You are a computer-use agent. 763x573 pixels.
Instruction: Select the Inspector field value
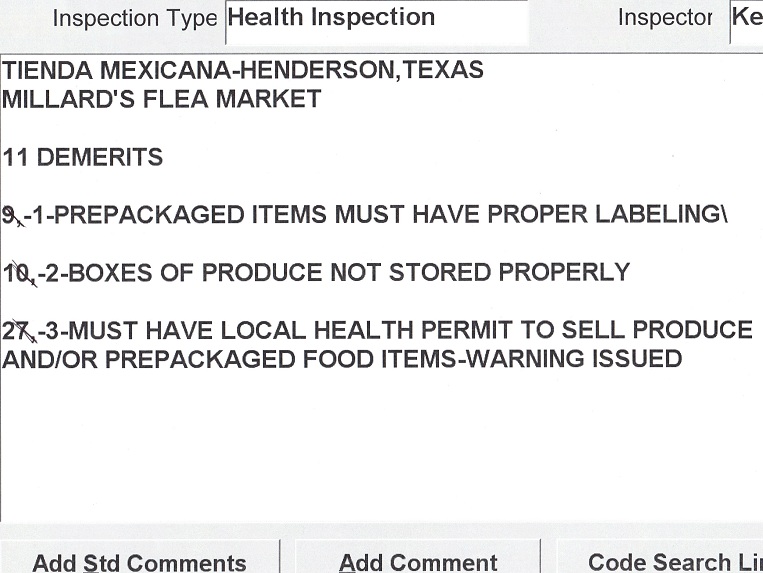(747, 19)
